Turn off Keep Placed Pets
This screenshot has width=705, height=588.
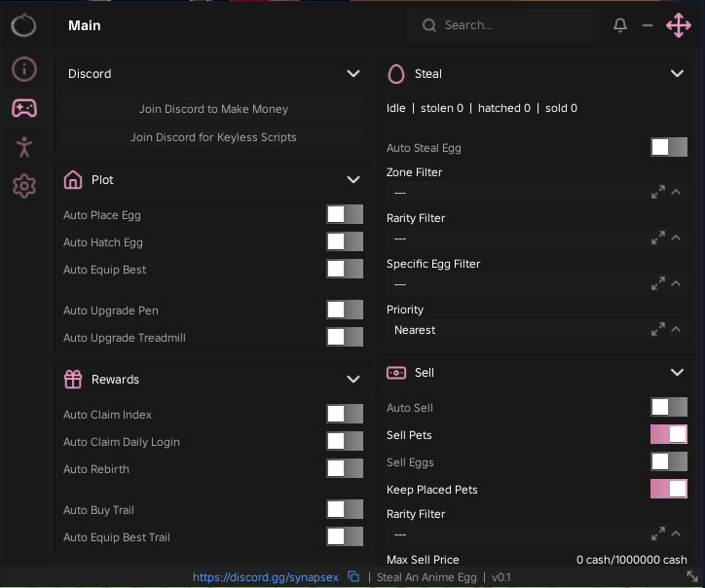(669, 489)
